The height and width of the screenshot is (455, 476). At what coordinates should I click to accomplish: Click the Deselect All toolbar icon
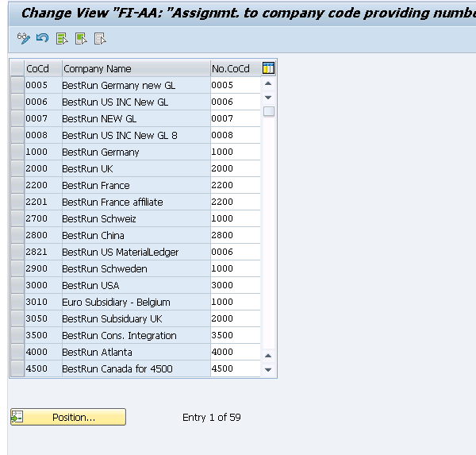100,39
